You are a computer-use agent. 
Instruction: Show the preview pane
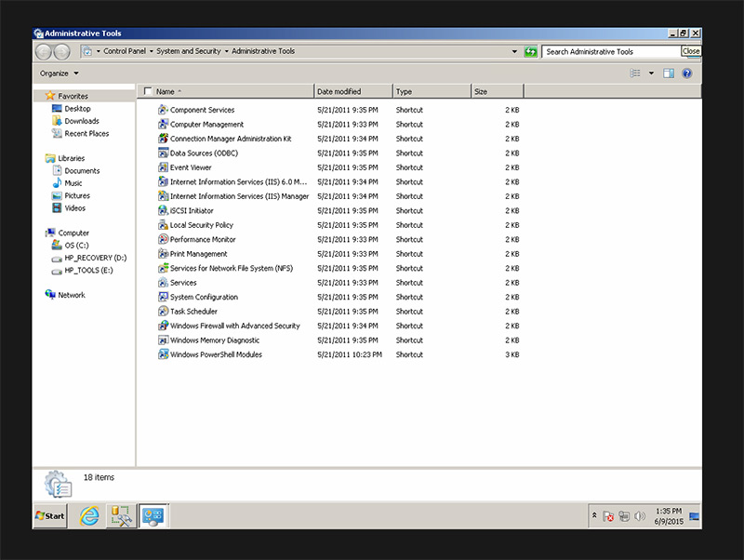(x=669, y=73)
